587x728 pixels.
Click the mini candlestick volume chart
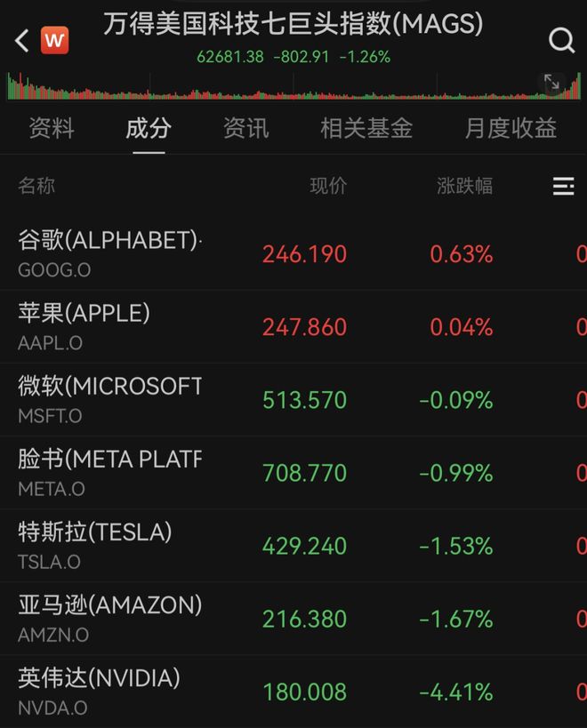click(x=267, y=84)
